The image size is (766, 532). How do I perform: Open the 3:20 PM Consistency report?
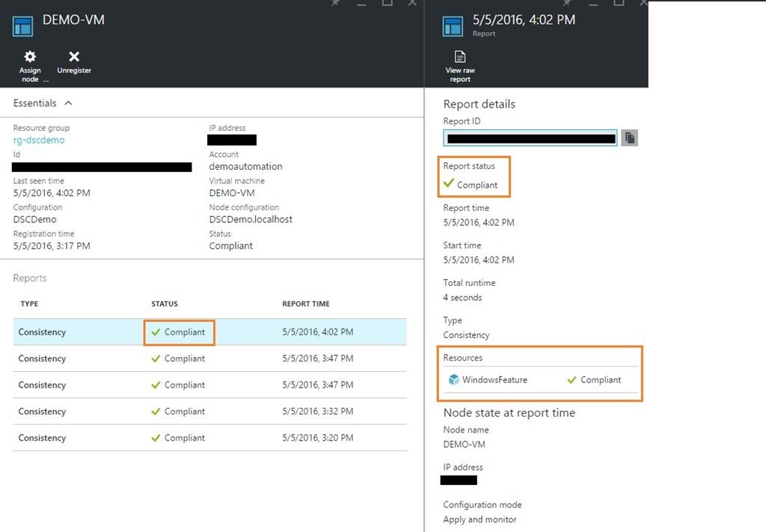click(x=209, y=438)
